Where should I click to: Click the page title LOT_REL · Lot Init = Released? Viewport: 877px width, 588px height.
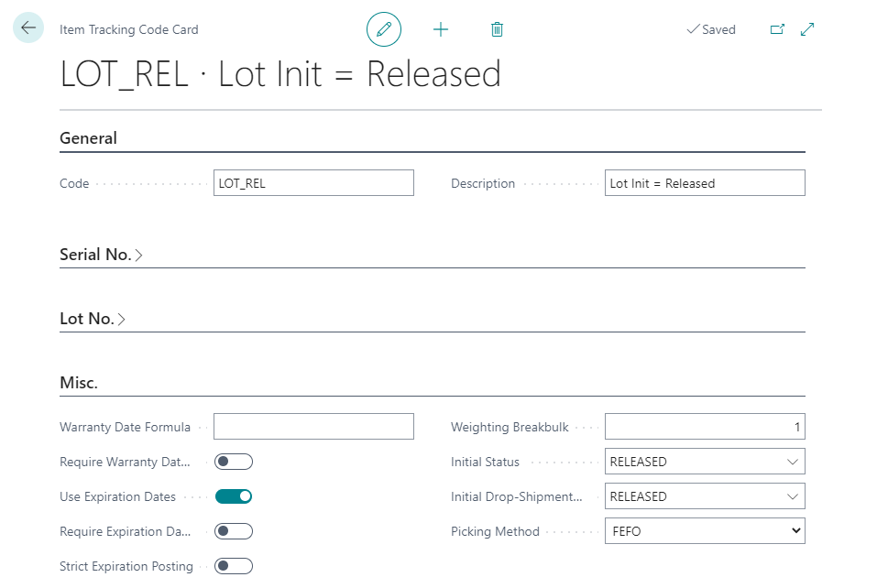[x=280, y=74]
